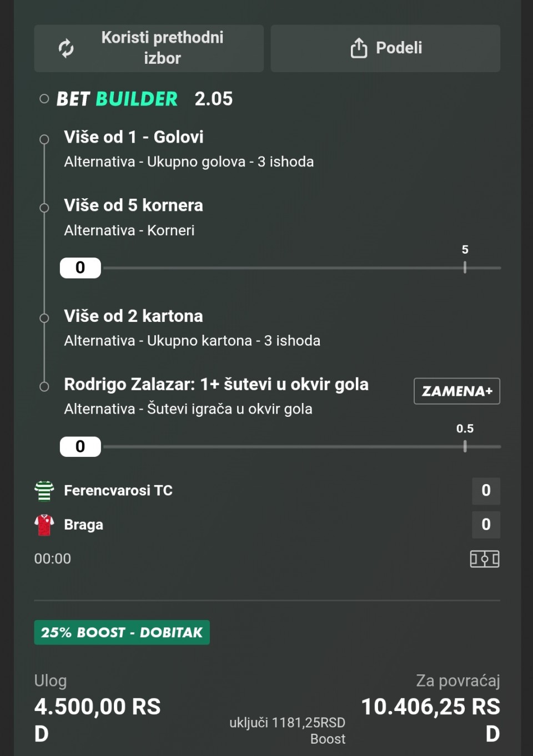Tap the Ferencvarosi TC striped jersey icon
This screenshot has width=533, height=756.
[44, 491]
